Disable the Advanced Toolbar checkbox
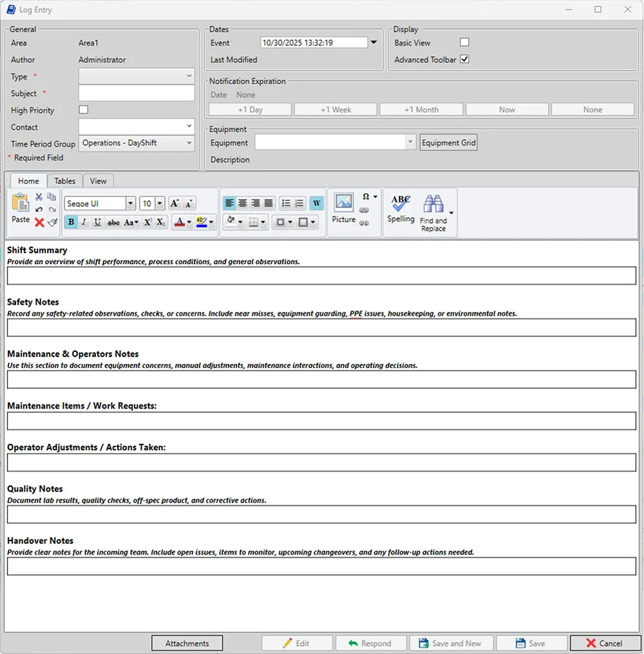This screenshot has width=644, height=654. coord(464,59)
